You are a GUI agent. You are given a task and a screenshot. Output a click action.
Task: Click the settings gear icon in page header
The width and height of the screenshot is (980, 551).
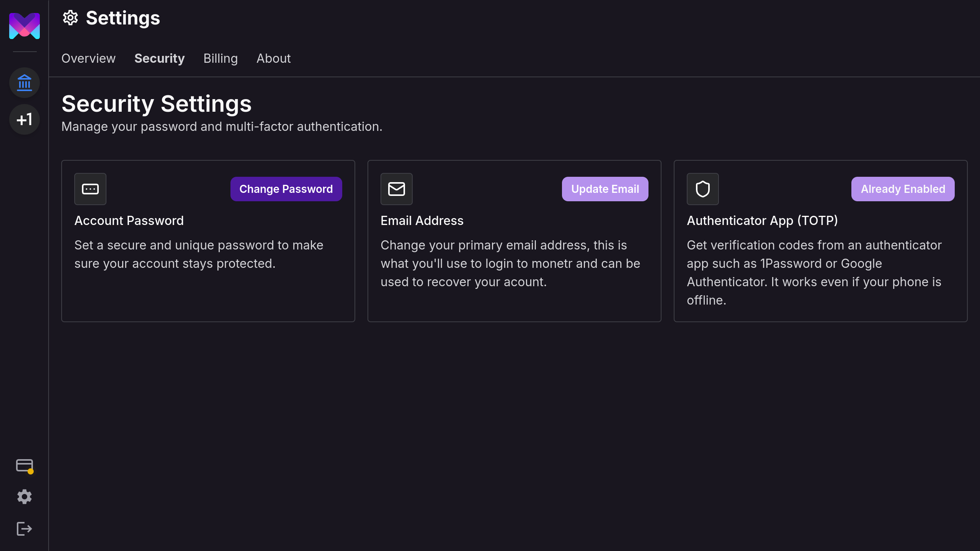71,18
